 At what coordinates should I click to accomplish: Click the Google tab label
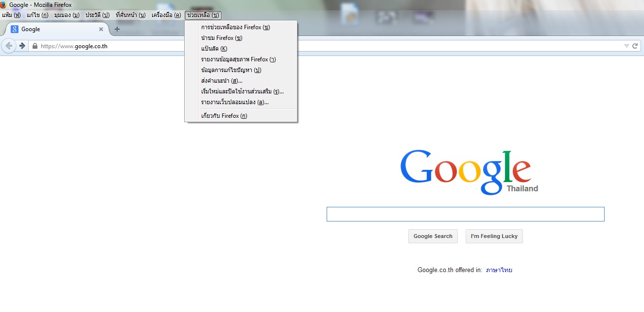click(31, 29)
